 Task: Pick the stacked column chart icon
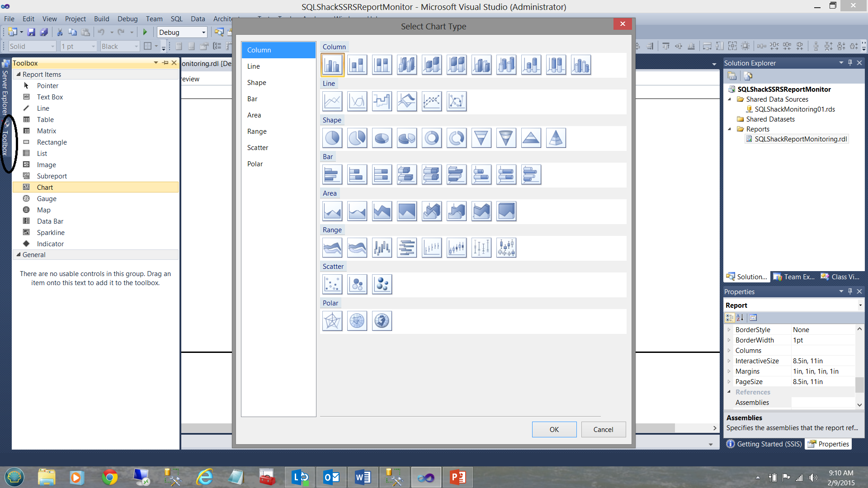[357, 65]
